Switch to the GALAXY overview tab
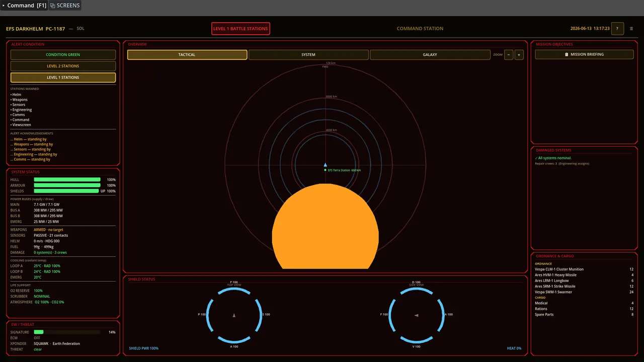 point(430,55)
